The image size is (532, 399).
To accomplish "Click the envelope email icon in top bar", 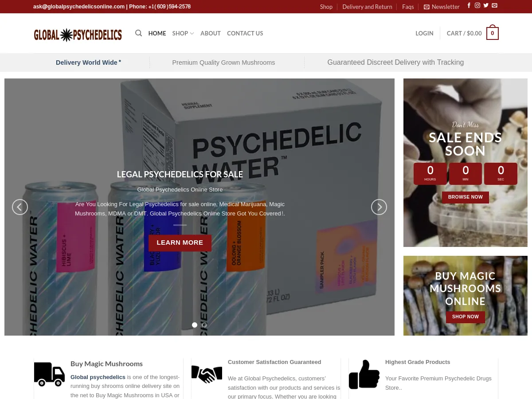I will [x=494, y=6].
